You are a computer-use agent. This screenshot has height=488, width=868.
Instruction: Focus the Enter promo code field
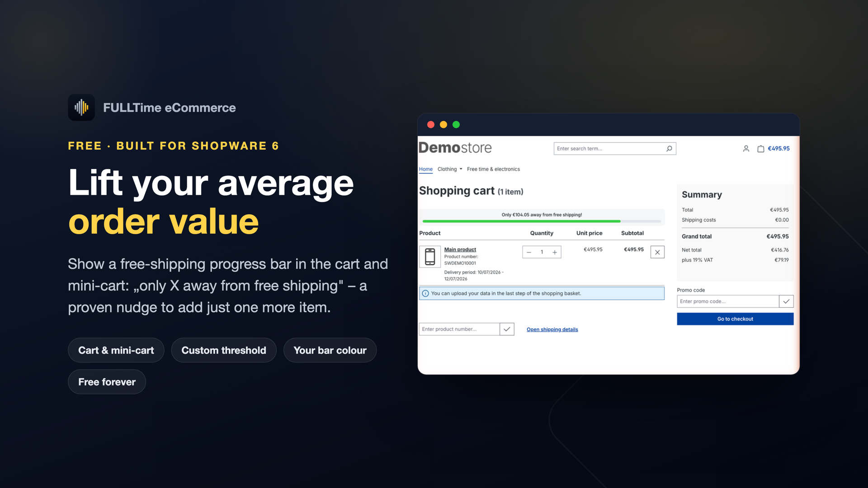coord(728,301)
